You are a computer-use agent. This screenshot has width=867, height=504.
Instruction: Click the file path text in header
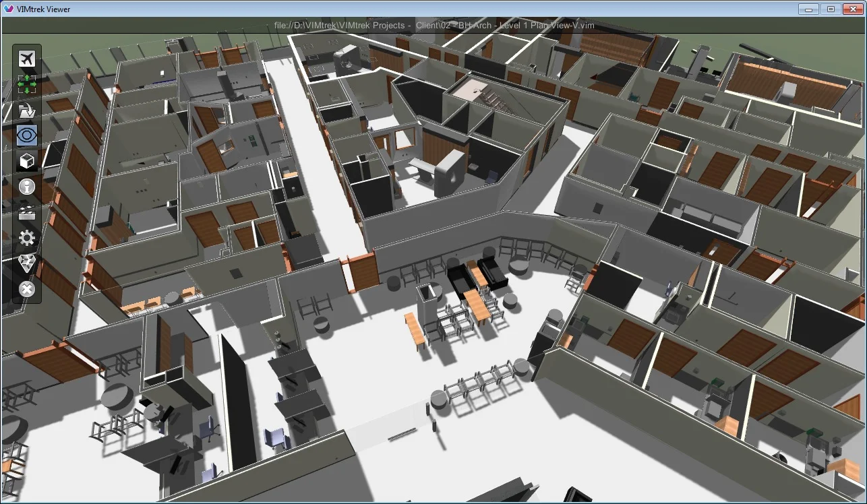tap(434, 25)
